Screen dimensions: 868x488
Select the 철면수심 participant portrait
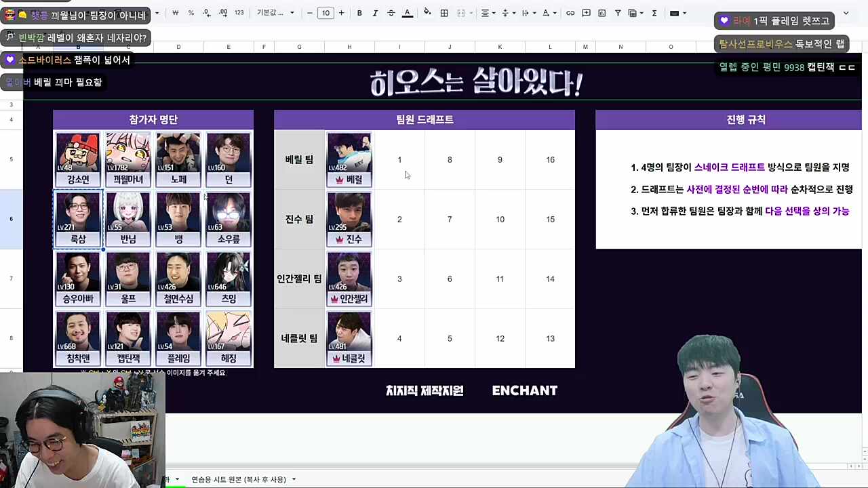[178, 279]
